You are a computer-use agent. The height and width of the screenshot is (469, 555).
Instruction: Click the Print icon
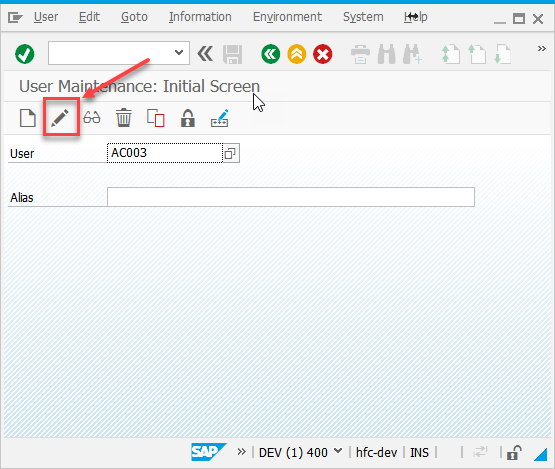tap(360, 54)
